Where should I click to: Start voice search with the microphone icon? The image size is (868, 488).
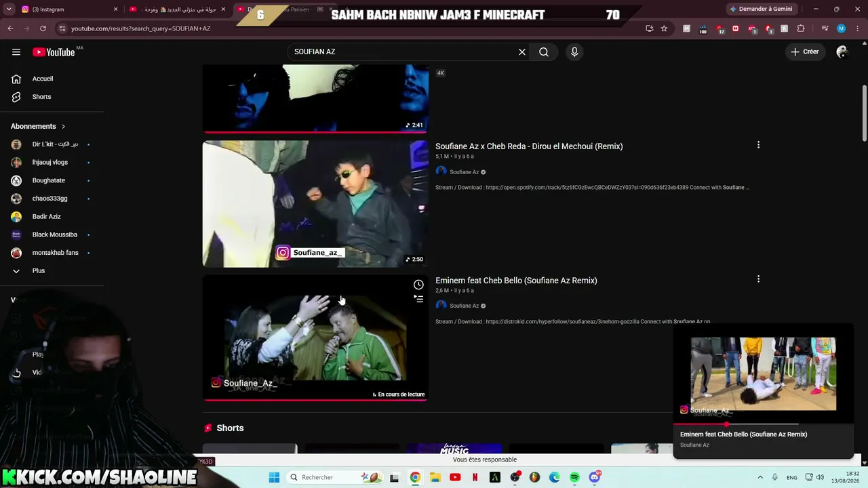click(x=574, y=52)
